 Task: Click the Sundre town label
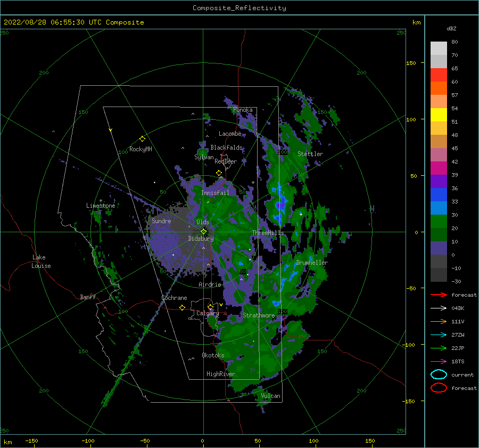click(x=161, y=221)
